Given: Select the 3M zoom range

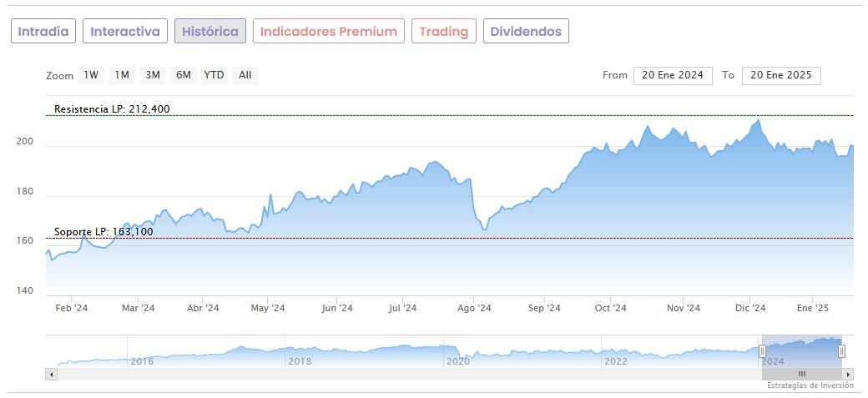Looking at the screenshot, I should pyautogui.click(x=153, y=75).
